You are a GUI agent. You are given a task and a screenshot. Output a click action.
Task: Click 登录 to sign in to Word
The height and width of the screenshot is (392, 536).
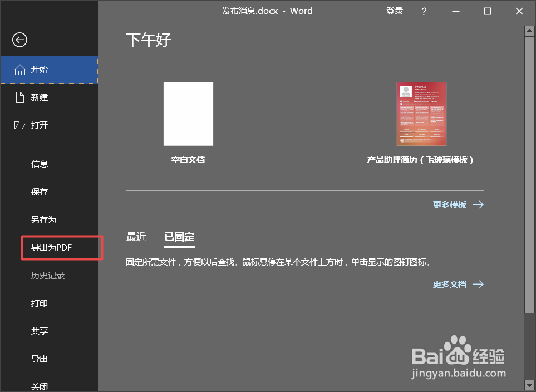coord(394,11)
